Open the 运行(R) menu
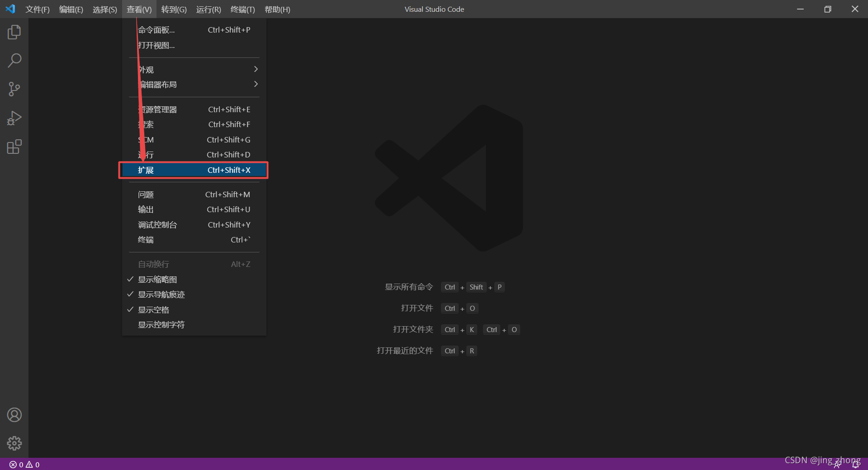 click(209, 9)
